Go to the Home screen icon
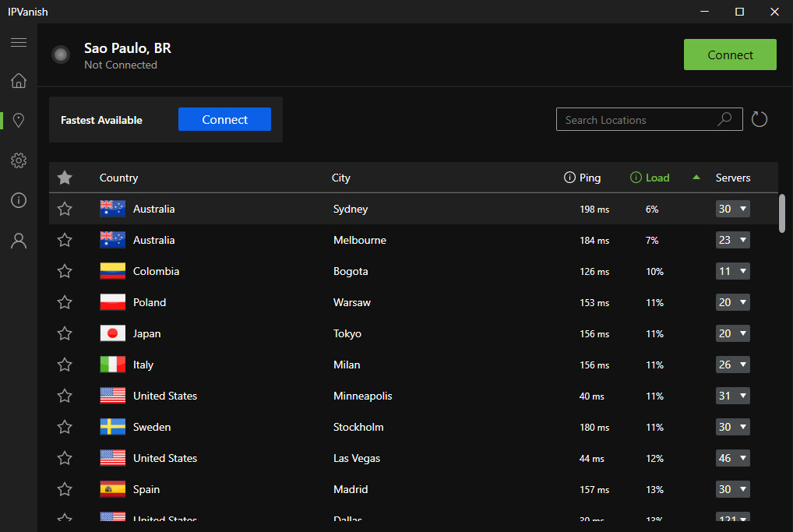793x532 pixels. pyautogui.click(x=19, y=80)
